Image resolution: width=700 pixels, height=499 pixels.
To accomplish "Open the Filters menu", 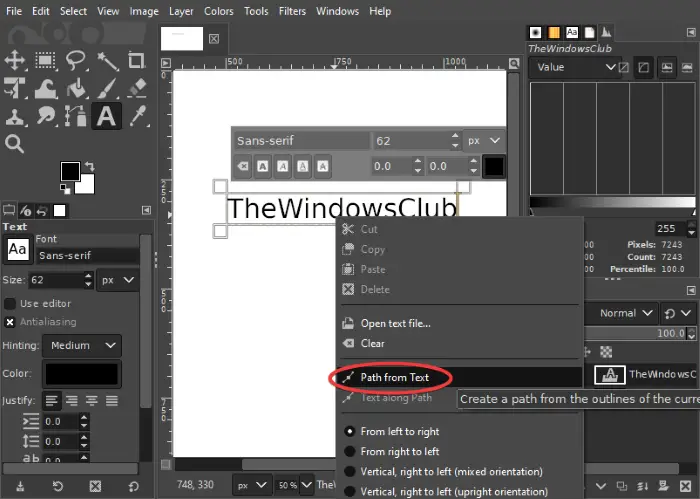I will [292, 11].
